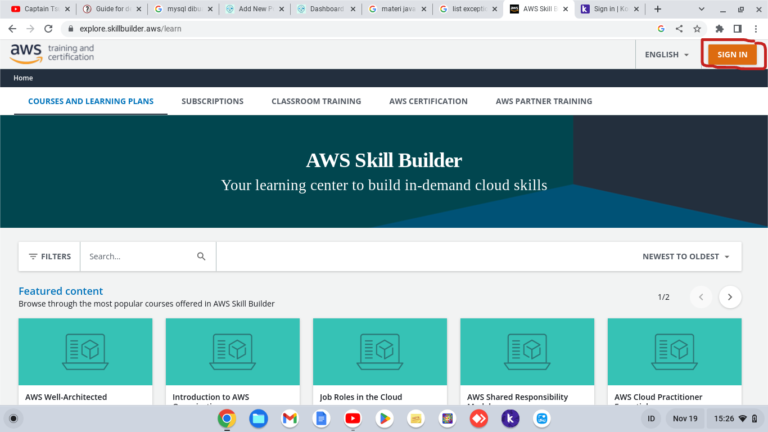Click the Job Roles in the Cloud thumbnail
Viewport: 768px width, 432px height.
[x=380, y=351]
